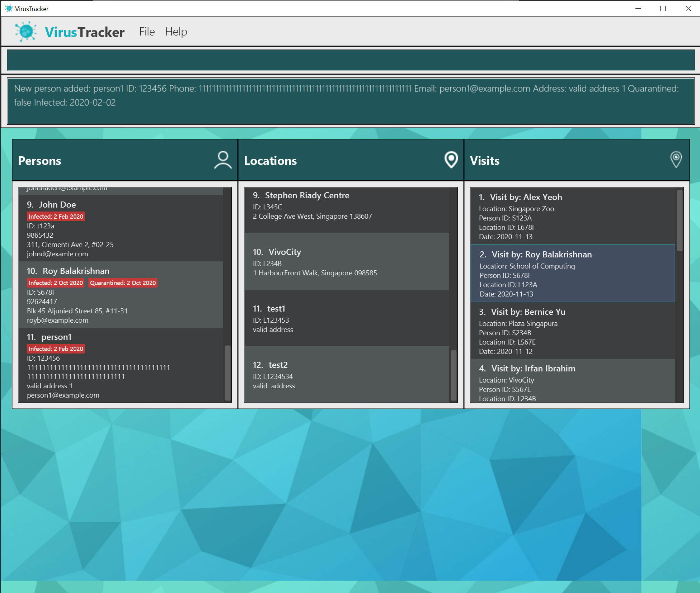Viewport: 700px width, 593px height.
Task: Click the pin icon in Visits header
Action: (676, 160)
